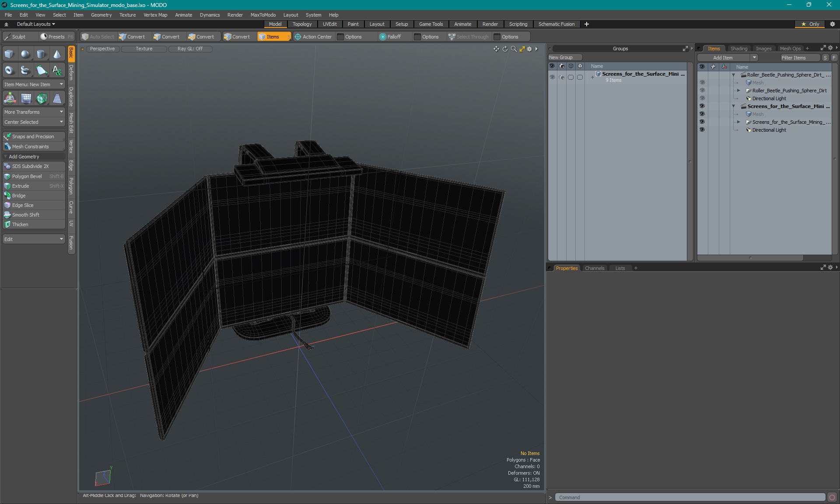Select the Pen polygon drawing tool
The width and height of the screenshot is (840, 504).
pos(41,70)
